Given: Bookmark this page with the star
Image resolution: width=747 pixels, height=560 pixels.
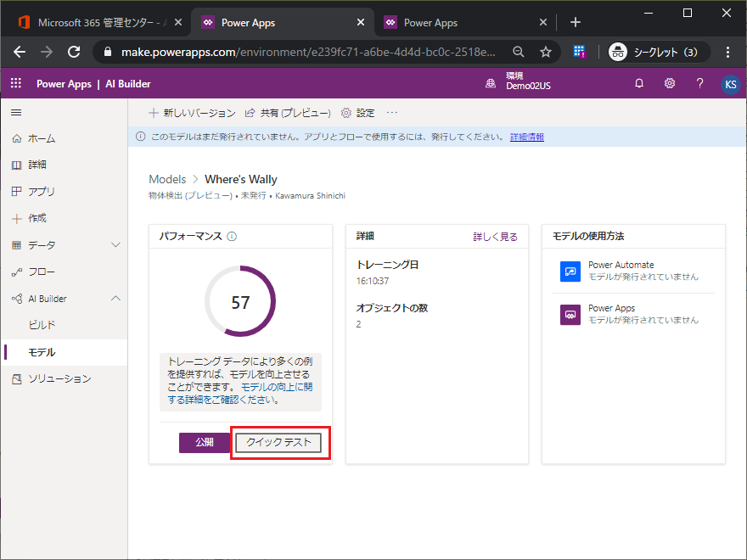Looking at the screenshot, I should point(546,52).
